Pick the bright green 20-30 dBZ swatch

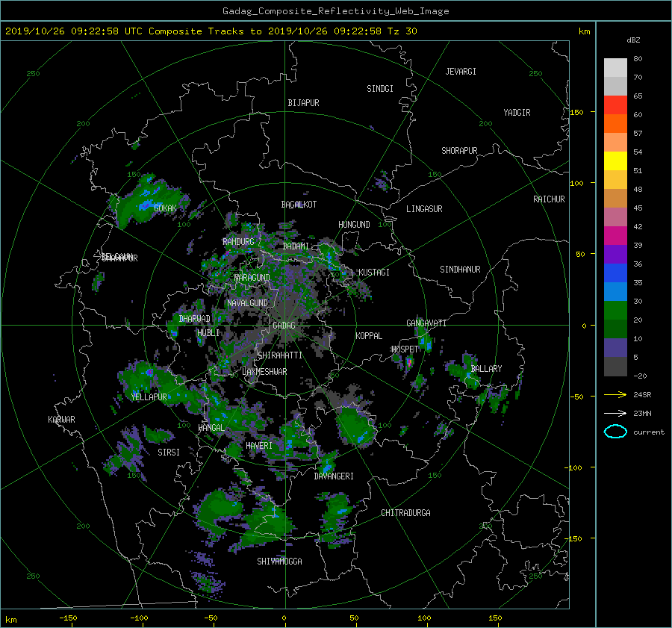coord(615,310)
